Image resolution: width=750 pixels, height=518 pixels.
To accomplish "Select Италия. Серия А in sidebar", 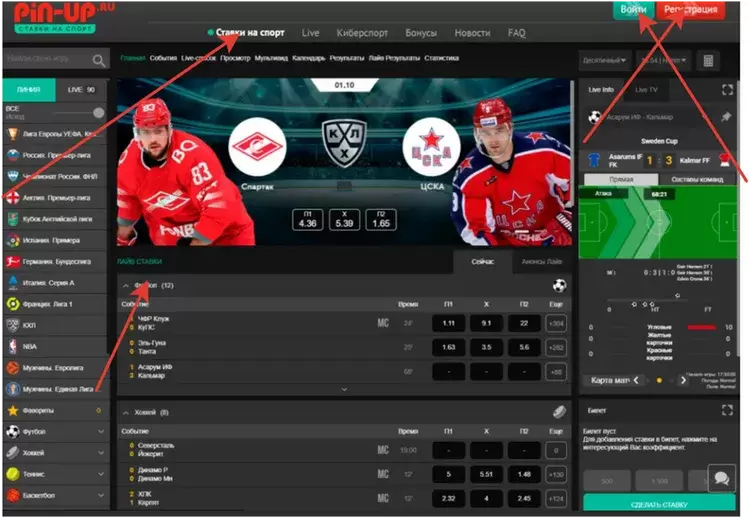I will [55, 283].
